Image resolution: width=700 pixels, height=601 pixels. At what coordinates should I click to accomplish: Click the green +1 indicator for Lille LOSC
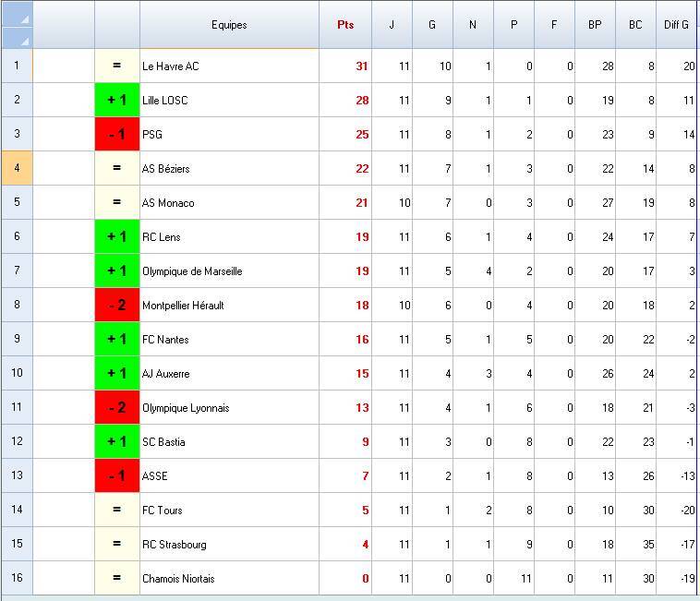tap(117, 100)
